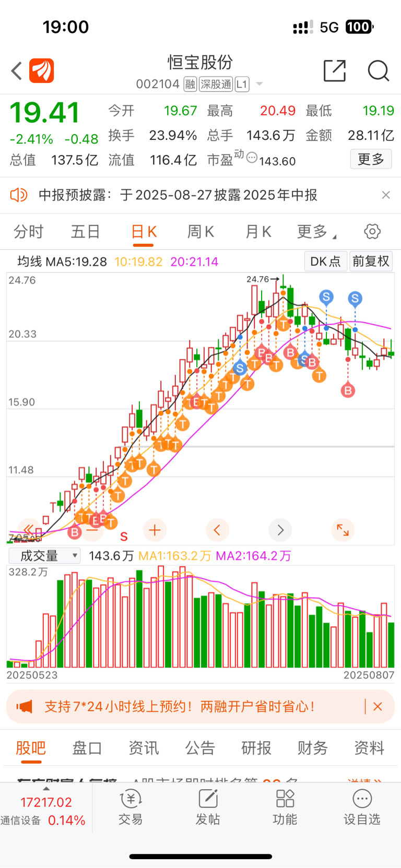Move chart left with the arrow button
Viewport: 401px width, 868px height.
coord(217,530)
